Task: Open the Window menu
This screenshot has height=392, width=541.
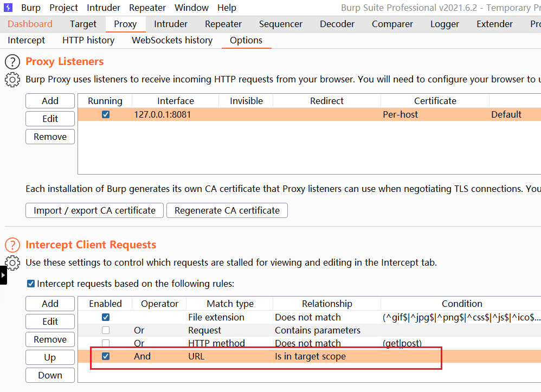Action: (191, 8)
